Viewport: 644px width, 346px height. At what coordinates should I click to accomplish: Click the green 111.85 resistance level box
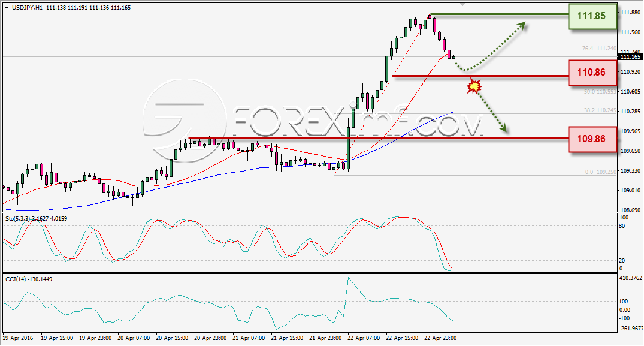point(592,16)
